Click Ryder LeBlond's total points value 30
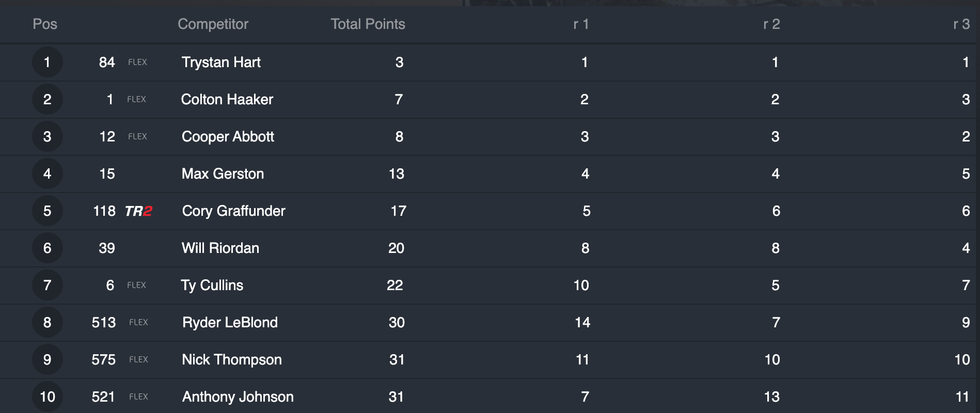This screenshot has height=413, width=980. click(x=397, y=323)
